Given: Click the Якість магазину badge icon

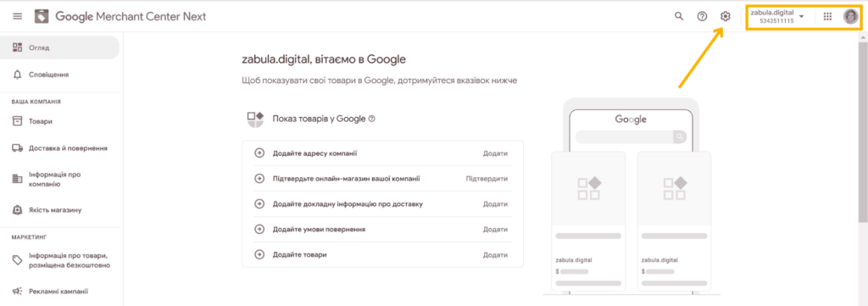Looking at the screenshot, I should (x=17, y=210).
